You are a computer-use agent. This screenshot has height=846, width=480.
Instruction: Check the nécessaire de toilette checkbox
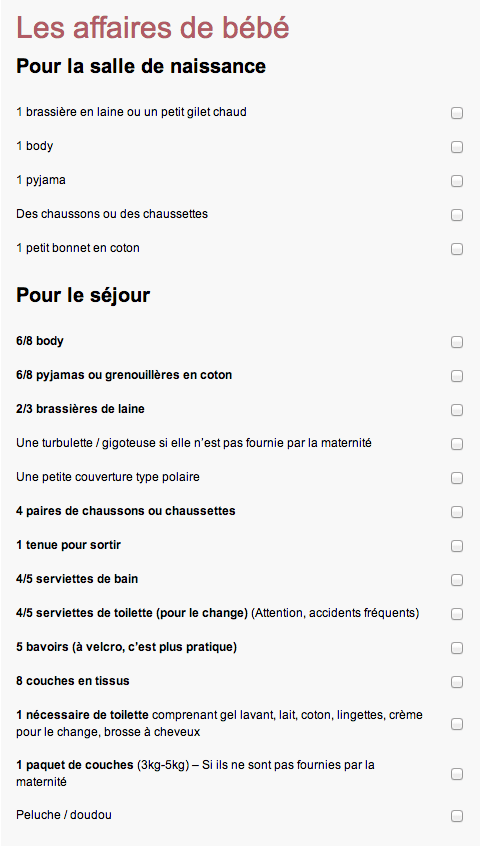457,724
